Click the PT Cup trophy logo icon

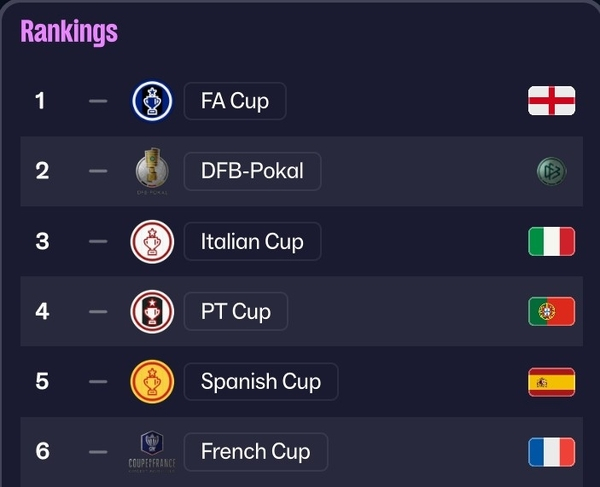point(153,311)
